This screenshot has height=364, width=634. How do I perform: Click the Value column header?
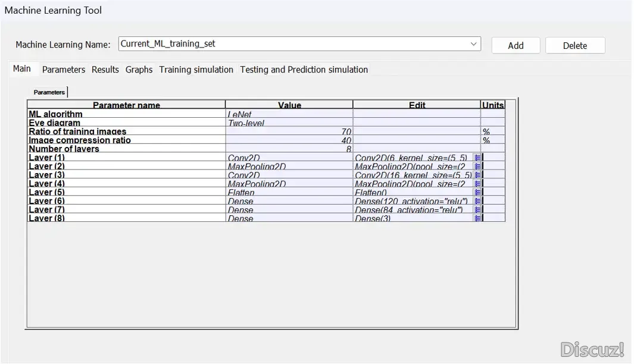pos(289,105)
